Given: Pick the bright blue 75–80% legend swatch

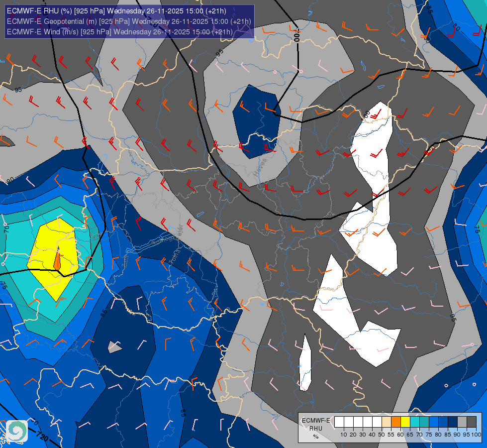Looking at the screenshot, I should [434, 422].
